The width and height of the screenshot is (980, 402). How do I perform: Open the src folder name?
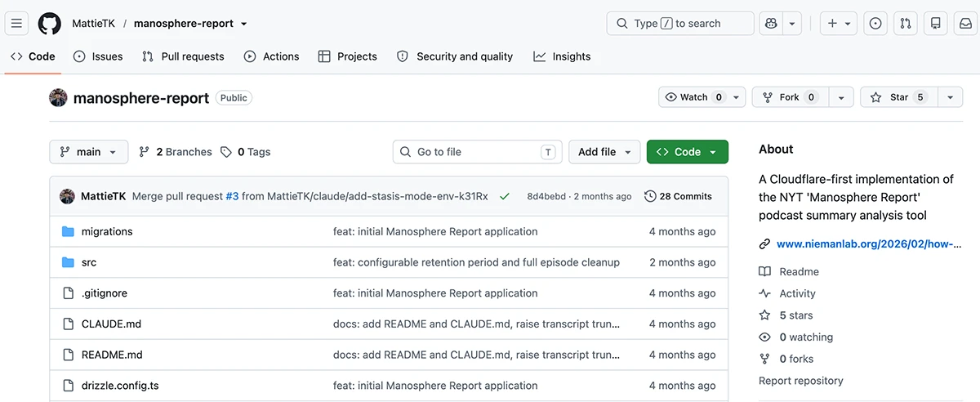tap(89, 262)
